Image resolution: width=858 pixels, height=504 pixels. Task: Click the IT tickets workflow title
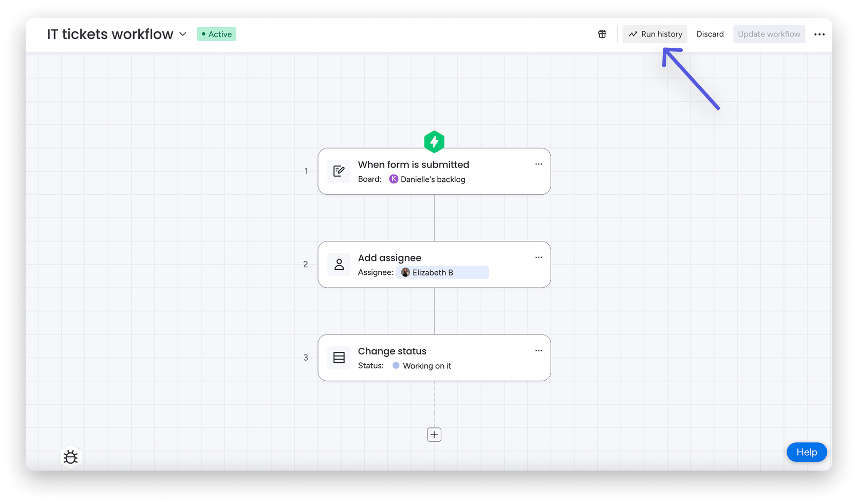[x=110, y=34]
